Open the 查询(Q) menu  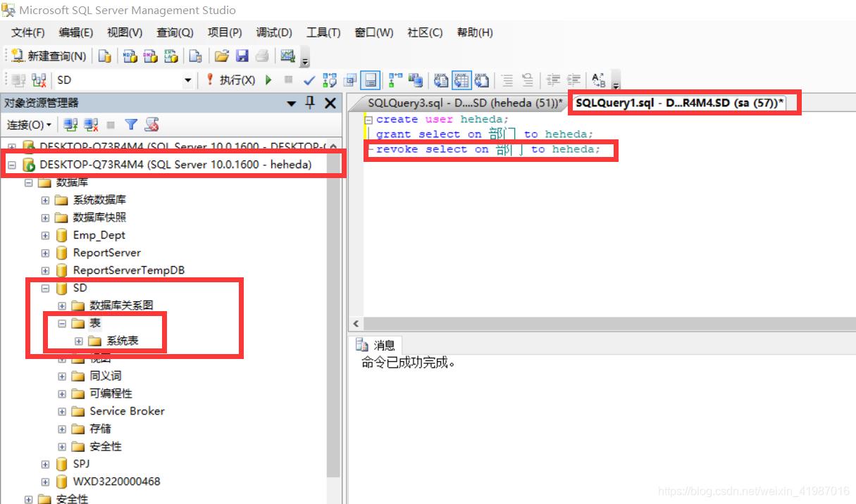pyautogui.click(x=175, y=32)
